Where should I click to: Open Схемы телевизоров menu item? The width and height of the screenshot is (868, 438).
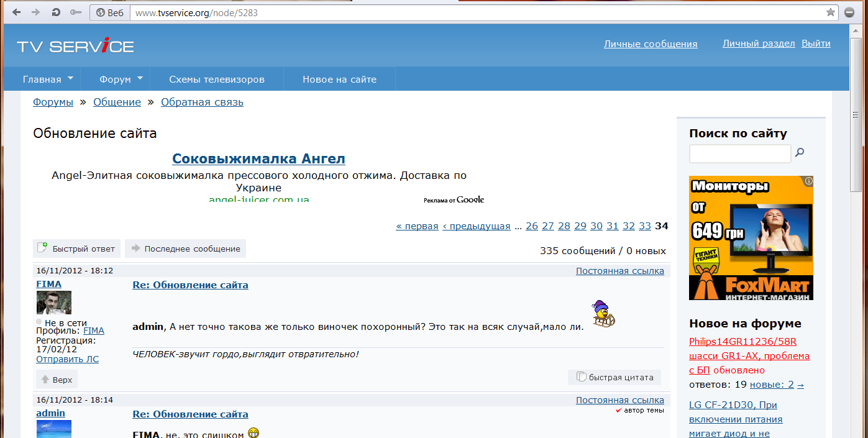(217, 79)
